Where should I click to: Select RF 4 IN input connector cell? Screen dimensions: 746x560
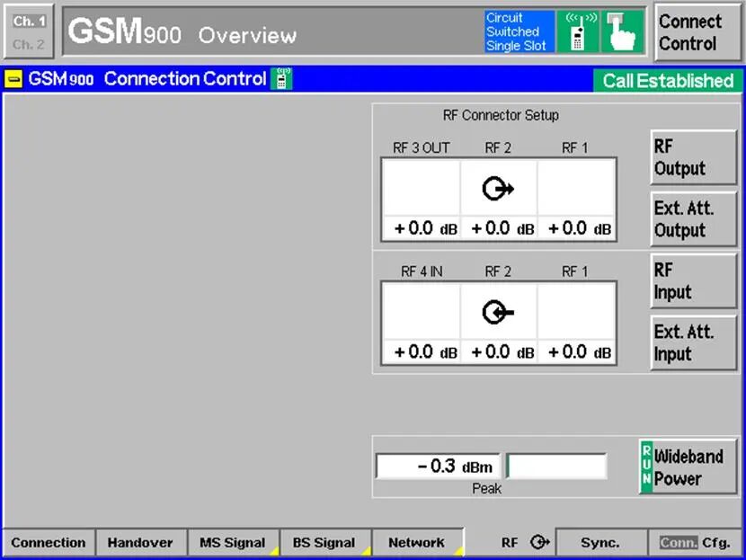click(x=422, y=312)
